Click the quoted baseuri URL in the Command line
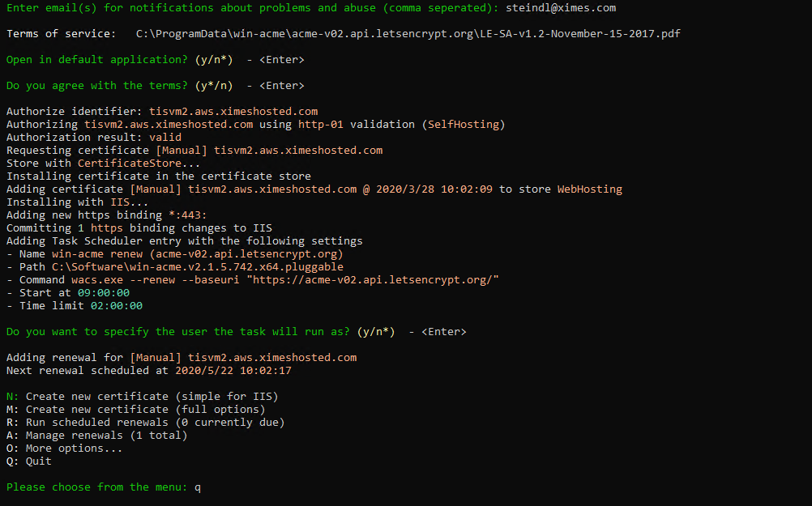The height and width of the screenshot is (506, 812). (372, 279)
